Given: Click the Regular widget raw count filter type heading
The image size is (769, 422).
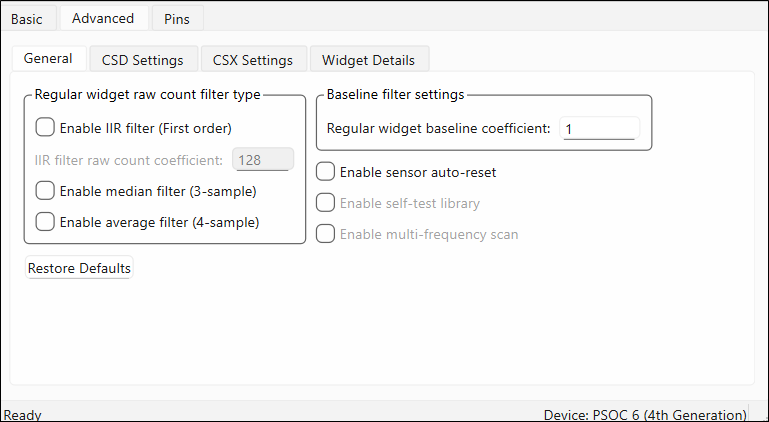Looking at the screenshot, I should coord(147,95).
